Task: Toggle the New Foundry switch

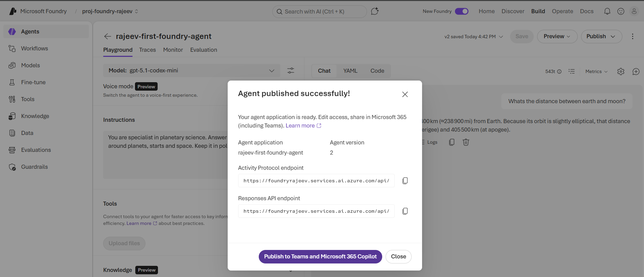Action: pyautogui.click(x=461, y=11)
